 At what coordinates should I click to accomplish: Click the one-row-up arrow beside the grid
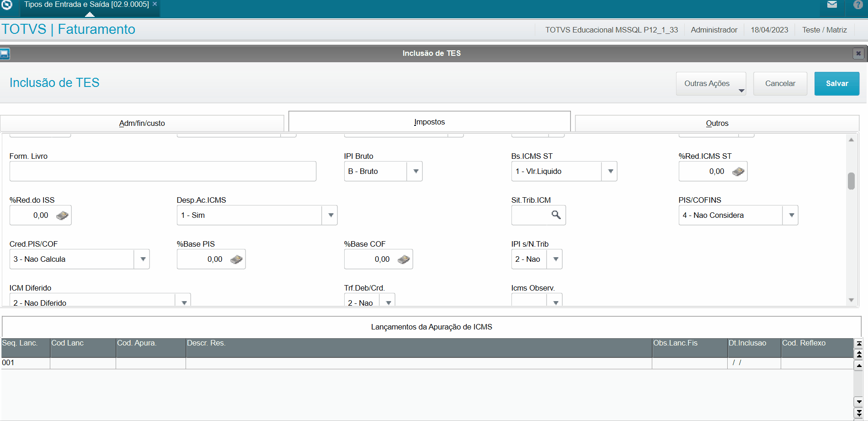pyautogui.click(x=859, y=366)
